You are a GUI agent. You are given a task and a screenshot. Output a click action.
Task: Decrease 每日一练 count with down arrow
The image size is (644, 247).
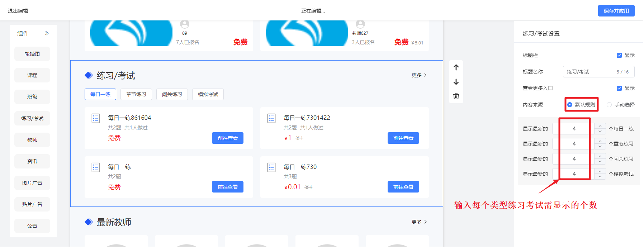[x=600, y=132]
